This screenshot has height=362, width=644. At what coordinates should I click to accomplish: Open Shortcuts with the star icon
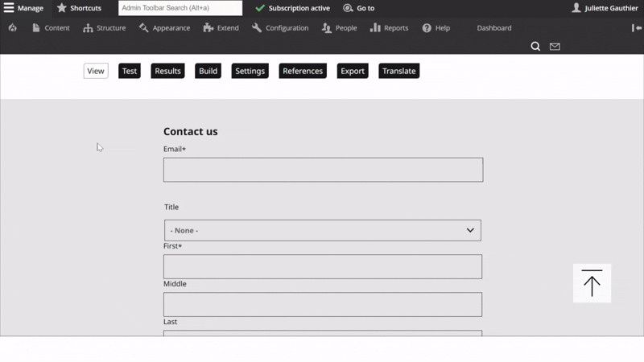pyautogui.click(x=79, y=8)
